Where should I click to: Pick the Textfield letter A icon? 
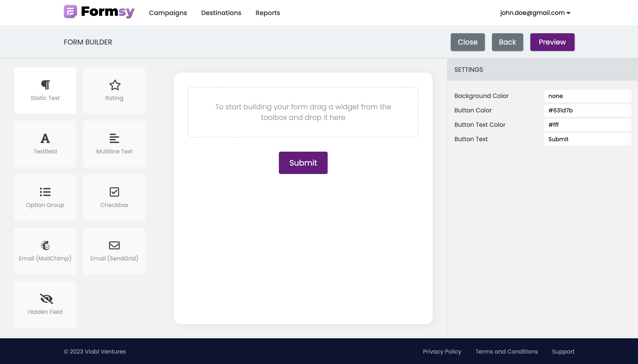pos(45,138)
